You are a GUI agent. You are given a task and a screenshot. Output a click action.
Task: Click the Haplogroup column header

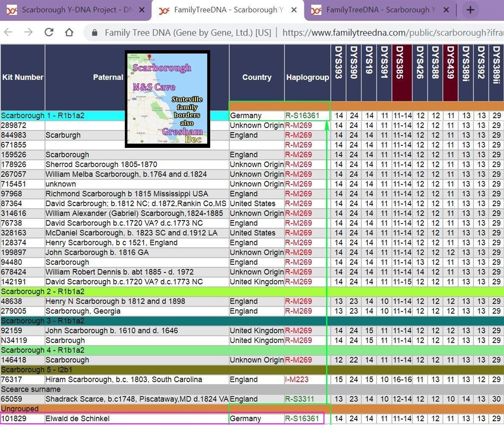(x=308, y=77)
